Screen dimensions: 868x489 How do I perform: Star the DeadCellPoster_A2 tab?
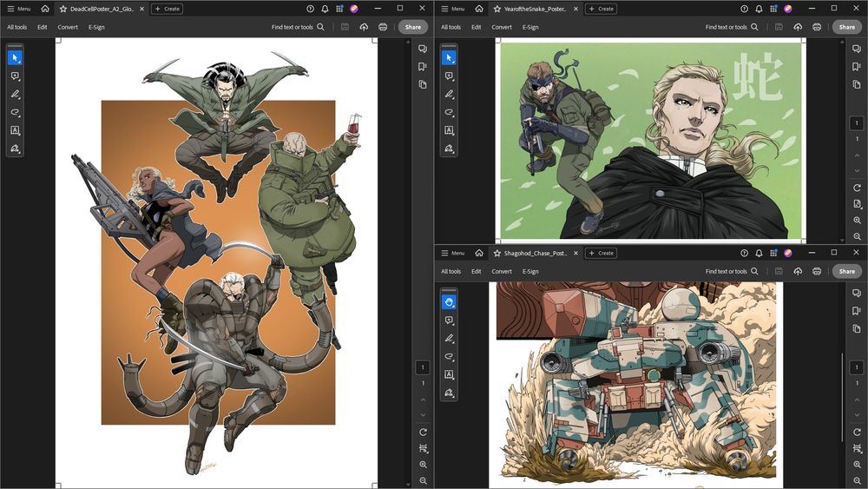pyautogui.click(x=63, y=9)
